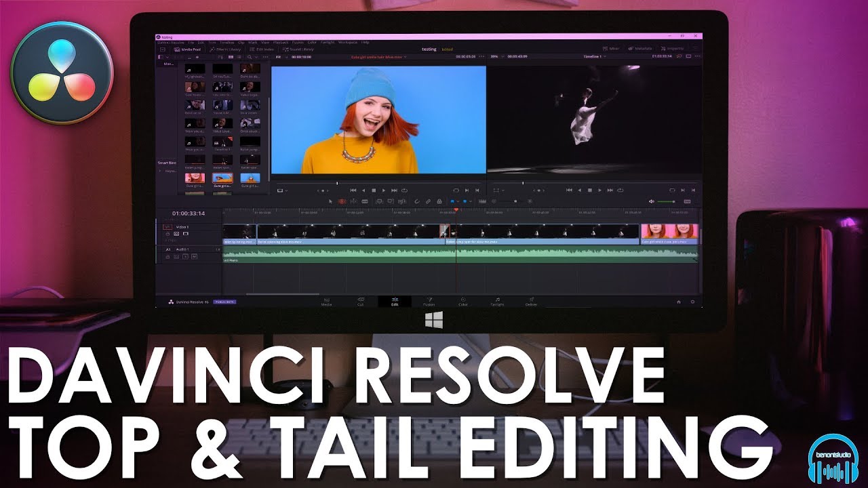Viewport: 868px width, 488px height.
Task: Open the source clip name dropdown
Action: pyautogui.click(x=380, y=57)
